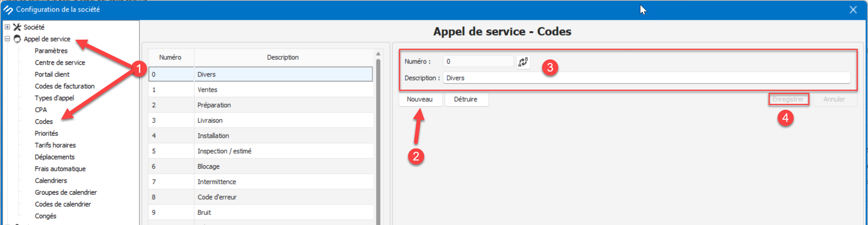Go to Tarifs horaires settings
The image size is (868, 225).
point(55,145)
